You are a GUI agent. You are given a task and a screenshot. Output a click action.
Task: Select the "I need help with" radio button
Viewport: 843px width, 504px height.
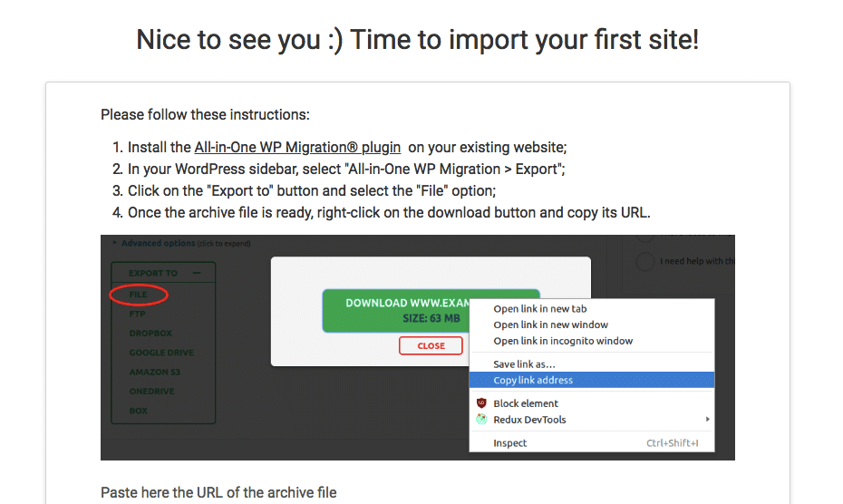point(645,261)
